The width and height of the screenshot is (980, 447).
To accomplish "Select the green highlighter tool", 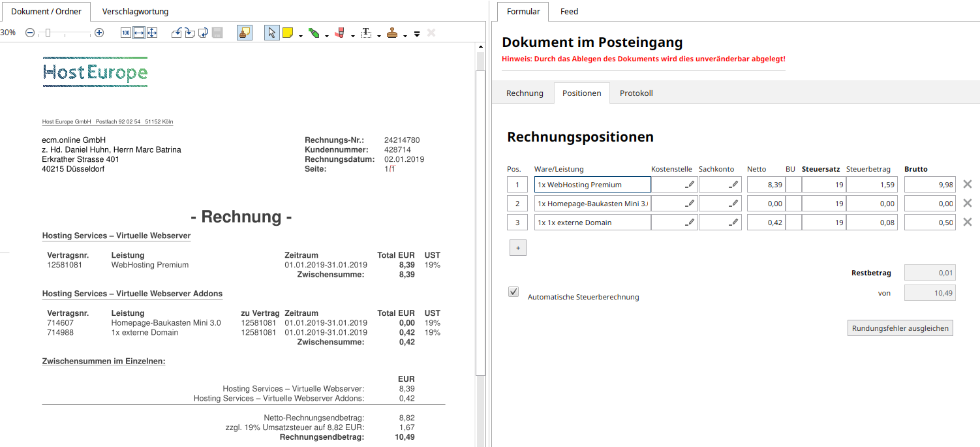I will (x=314, y=33).
